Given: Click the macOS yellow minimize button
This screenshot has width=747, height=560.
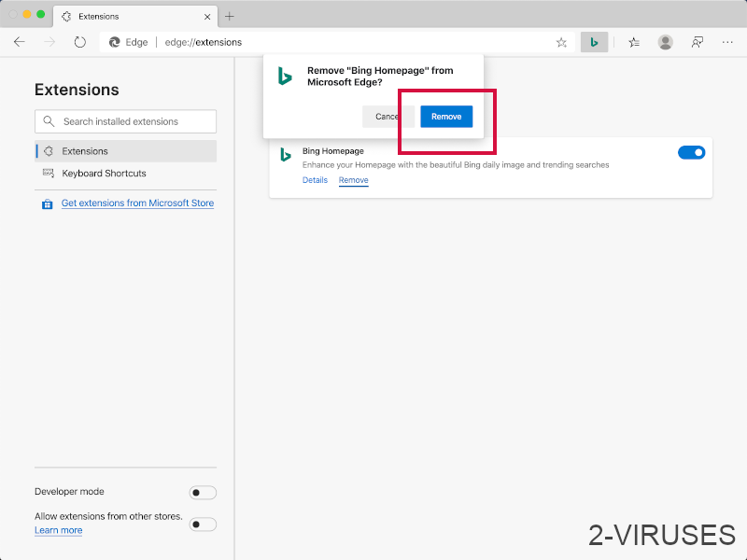Looking at the screenshot, I should 27,14.
